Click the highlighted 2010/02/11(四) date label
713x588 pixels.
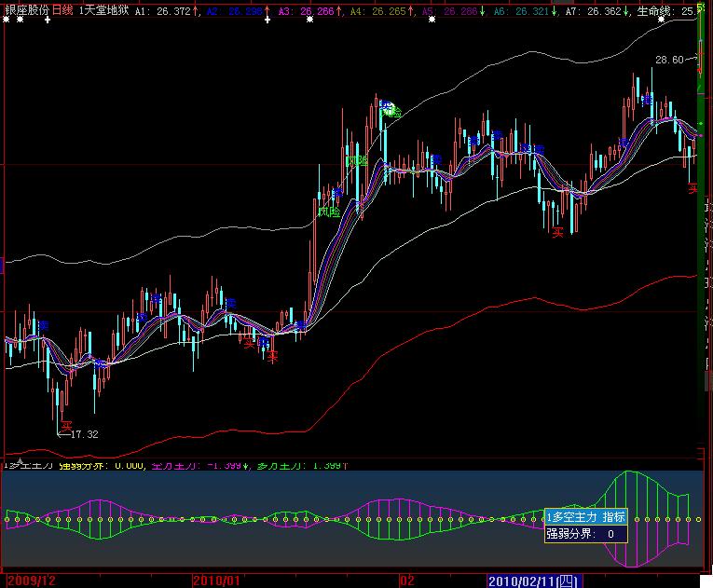[533, 581]
